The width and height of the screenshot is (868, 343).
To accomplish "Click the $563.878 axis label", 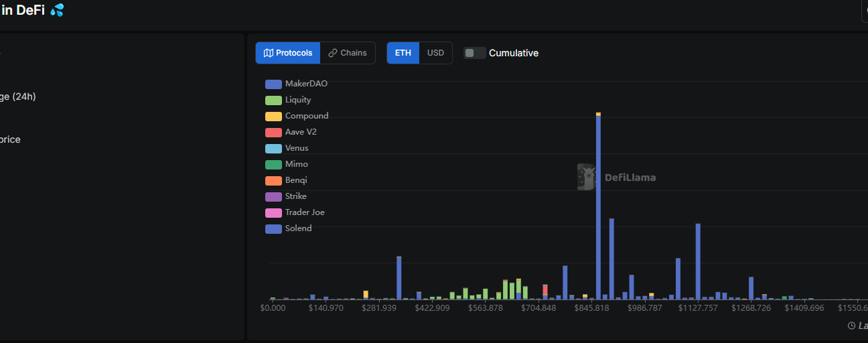I will (x=486, y=308).
